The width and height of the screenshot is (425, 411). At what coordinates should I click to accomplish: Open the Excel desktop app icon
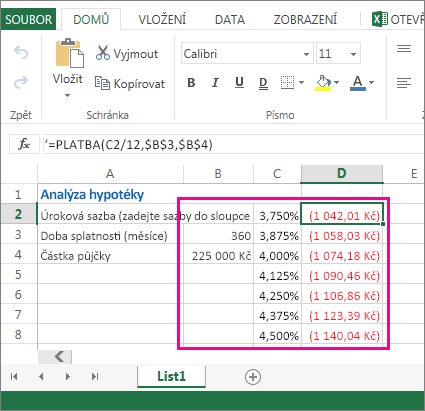[380, 19]
